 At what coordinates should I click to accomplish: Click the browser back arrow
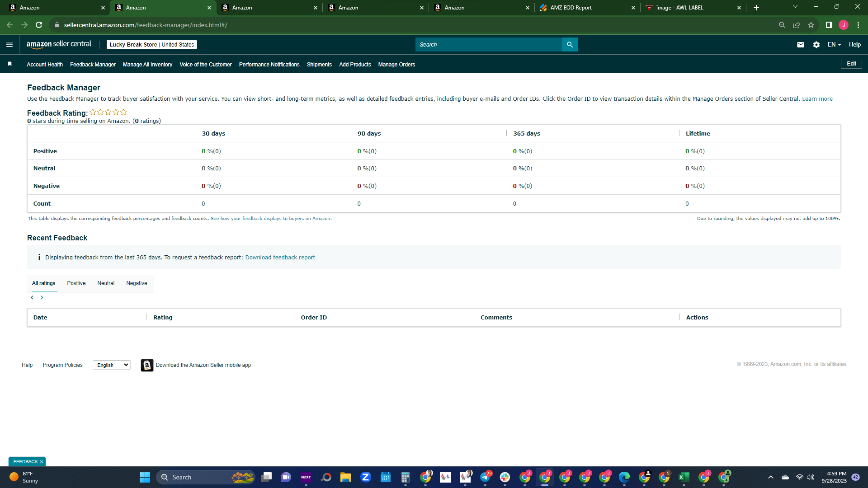click(10, 25)
